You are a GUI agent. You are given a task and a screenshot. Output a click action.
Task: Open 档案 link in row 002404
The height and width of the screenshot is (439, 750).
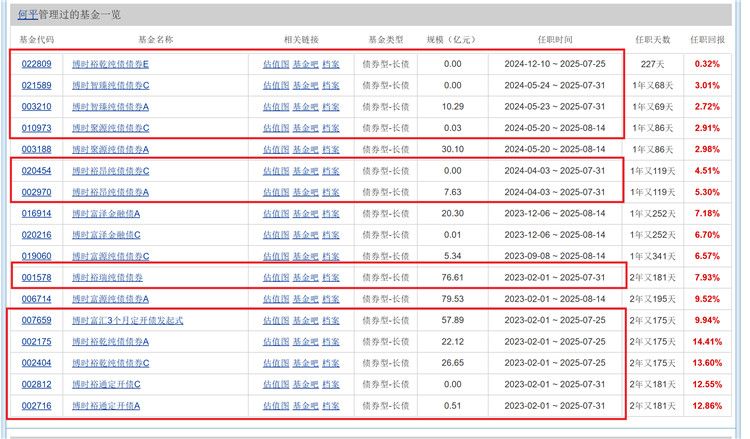coord(331,363)
